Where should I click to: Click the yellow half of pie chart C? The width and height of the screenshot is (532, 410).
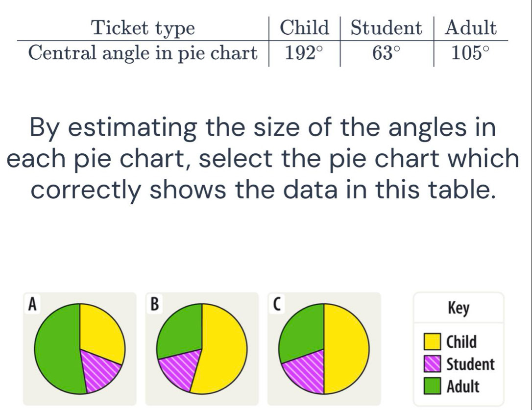345,348
